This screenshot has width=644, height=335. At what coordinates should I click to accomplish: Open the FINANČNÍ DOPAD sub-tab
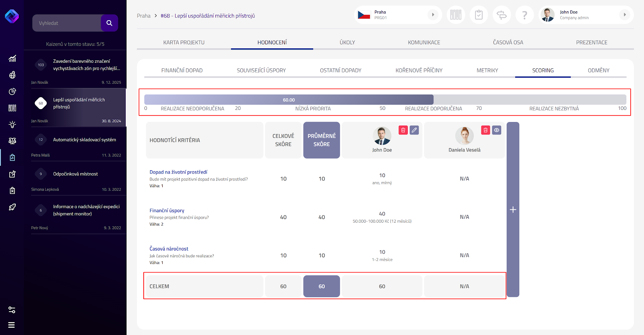tap(182, 70)
